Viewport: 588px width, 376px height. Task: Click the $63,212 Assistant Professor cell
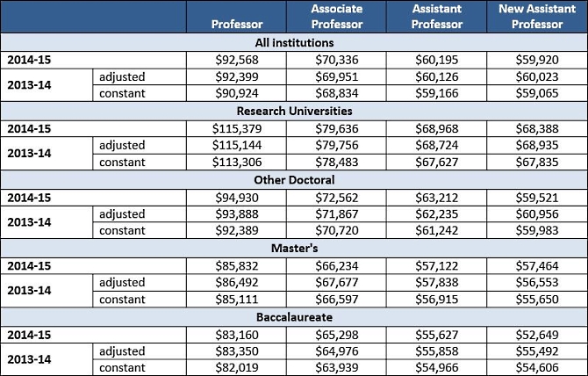pyautogui.click(x=436, y=198)
